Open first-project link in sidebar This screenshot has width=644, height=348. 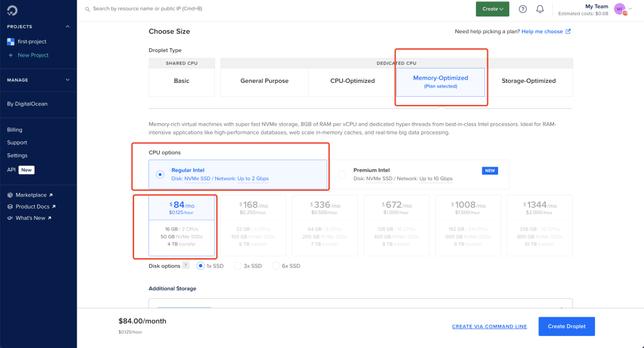32,41
